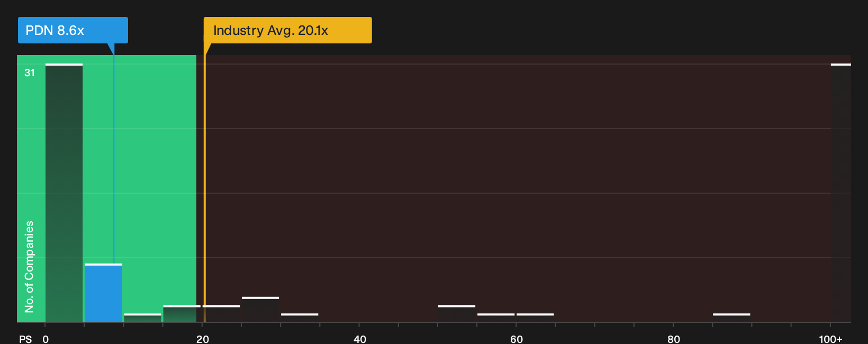
Task: Click the 'PS' axis label
Action: point(25,339)
